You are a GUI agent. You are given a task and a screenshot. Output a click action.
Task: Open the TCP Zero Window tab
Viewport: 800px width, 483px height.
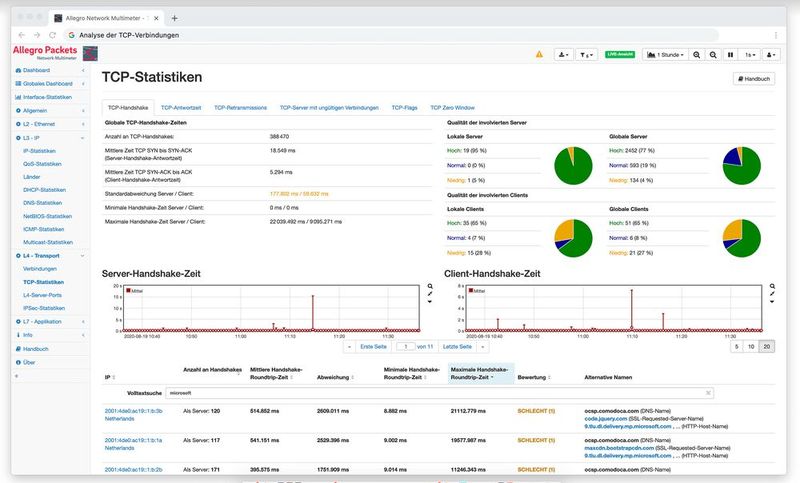click(x=452, y=107)
